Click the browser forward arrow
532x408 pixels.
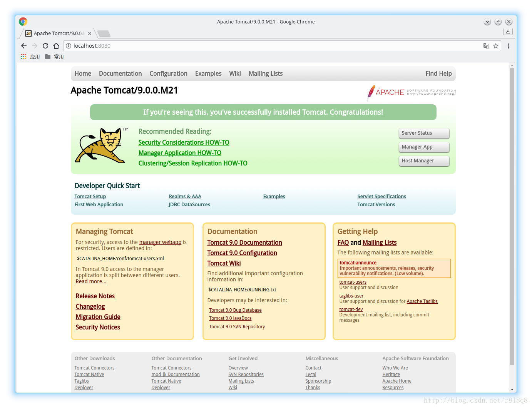click(35, 46)
